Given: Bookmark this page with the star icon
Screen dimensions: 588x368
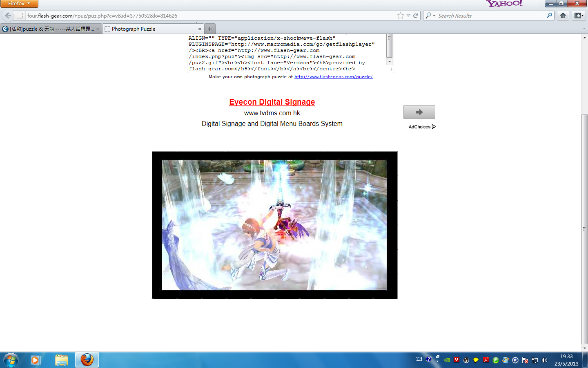Looking at the screenshot, I should pos(401,16).
